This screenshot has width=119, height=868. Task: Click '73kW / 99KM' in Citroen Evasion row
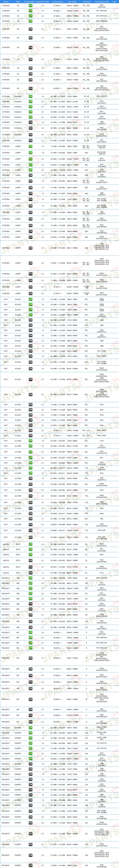72,96
